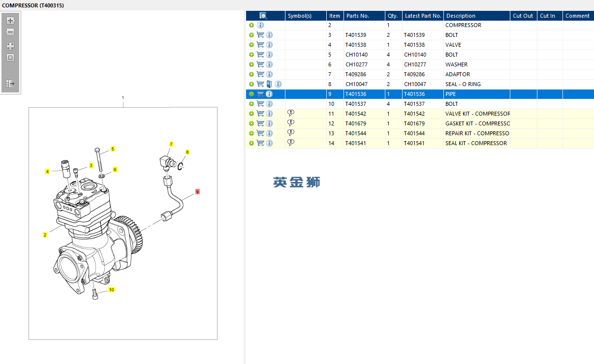Zoom in on the diagram
594x364 pixels.
[x=10, y=21]
